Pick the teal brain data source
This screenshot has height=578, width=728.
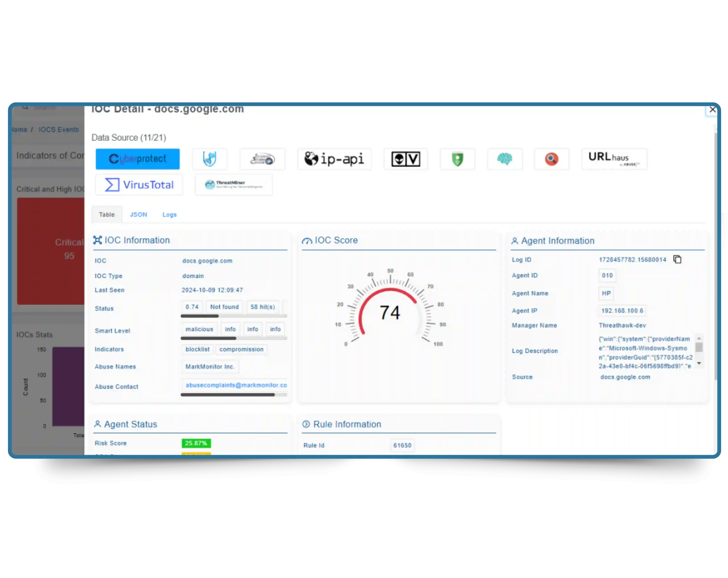pyautogui.click(x=505, y=159)
